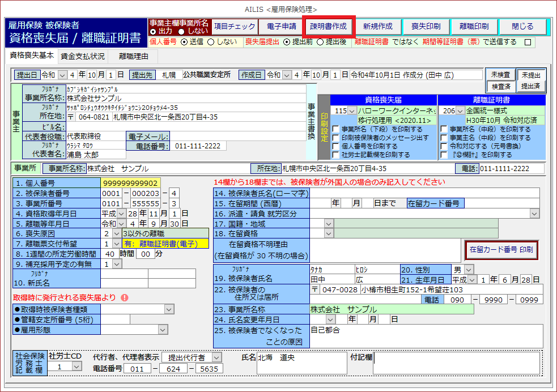This screenshot has width=557, height=392.
Task: Expand the 提出代行者 combo box
Action: click(x=216, y=357)
